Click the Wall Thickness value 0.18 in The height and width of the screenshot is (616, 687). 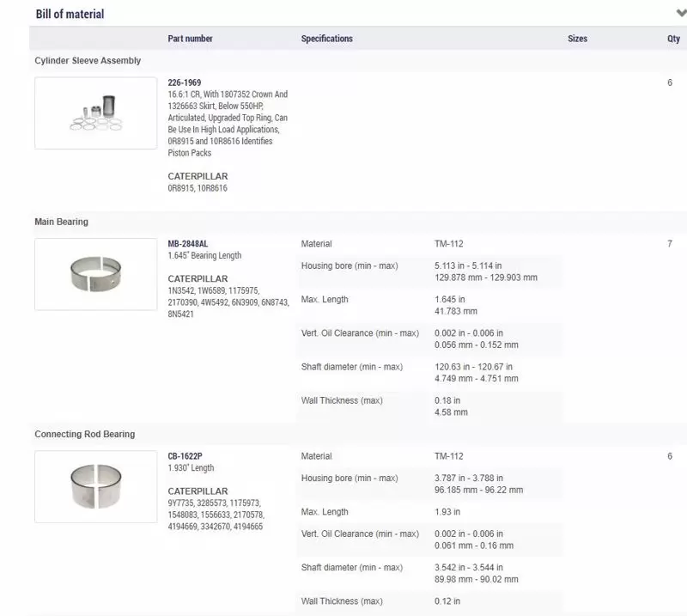447,400
